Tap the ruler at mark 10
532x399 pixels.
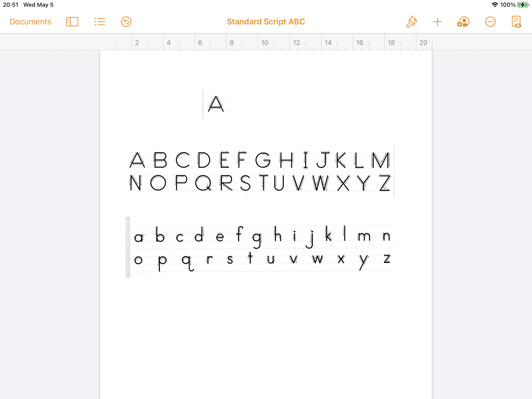click(265, 43)
